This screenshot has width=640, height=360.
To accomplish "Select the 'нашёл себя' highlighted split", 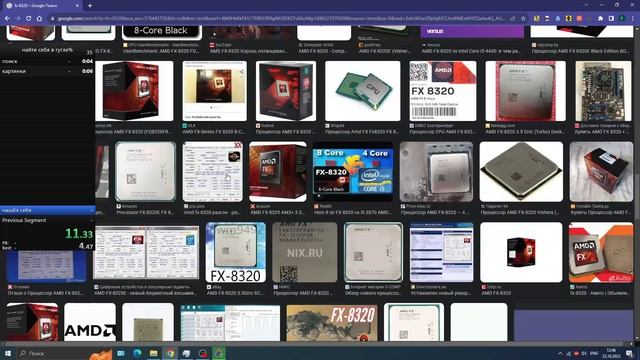I will [47, 210].
